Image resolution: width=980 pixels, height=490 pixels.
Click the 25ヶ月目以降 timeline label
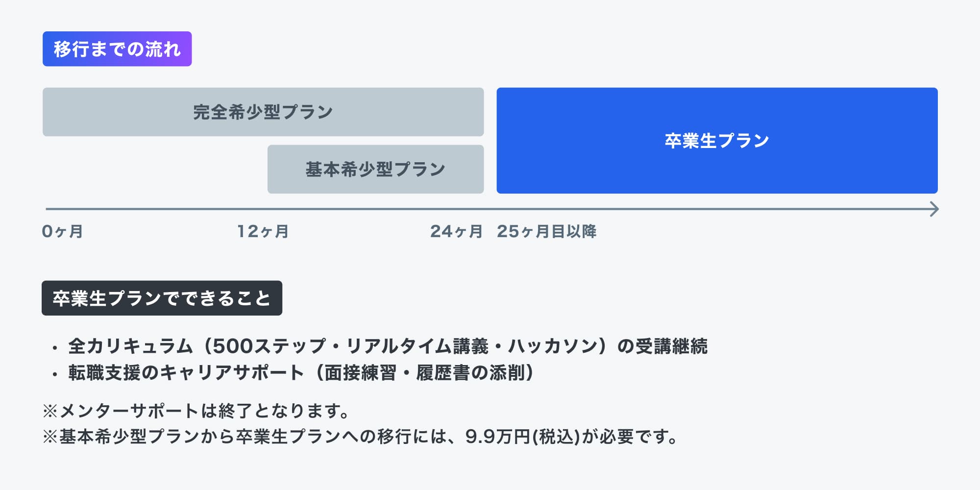[546, 231]
